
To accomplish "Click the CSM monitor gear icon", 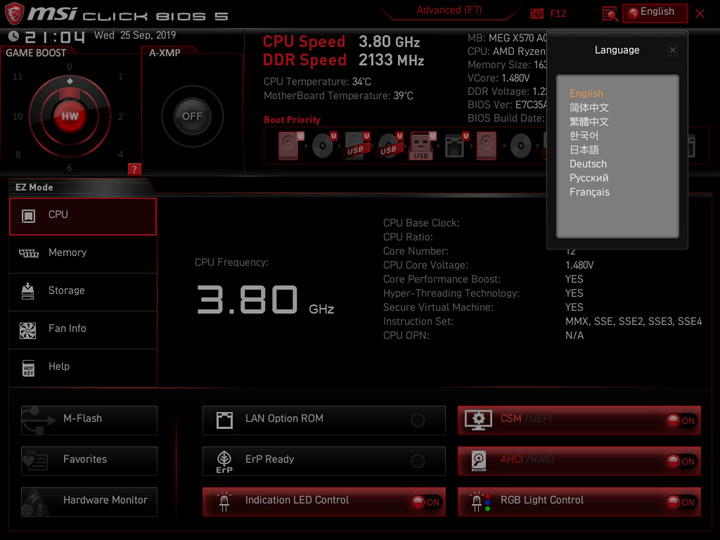I will click(478, 420).
